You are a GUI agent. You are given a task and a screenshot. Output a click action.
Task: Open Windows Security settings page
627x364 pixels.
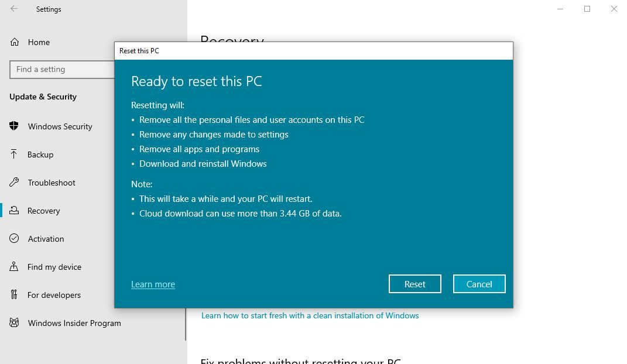pos(60,126)
